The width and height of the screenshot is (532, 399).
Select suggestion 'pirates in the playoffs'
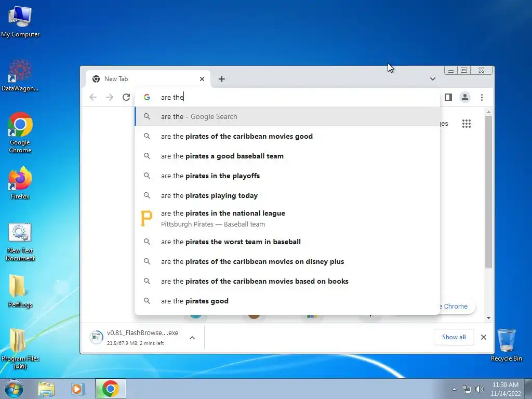287,176
